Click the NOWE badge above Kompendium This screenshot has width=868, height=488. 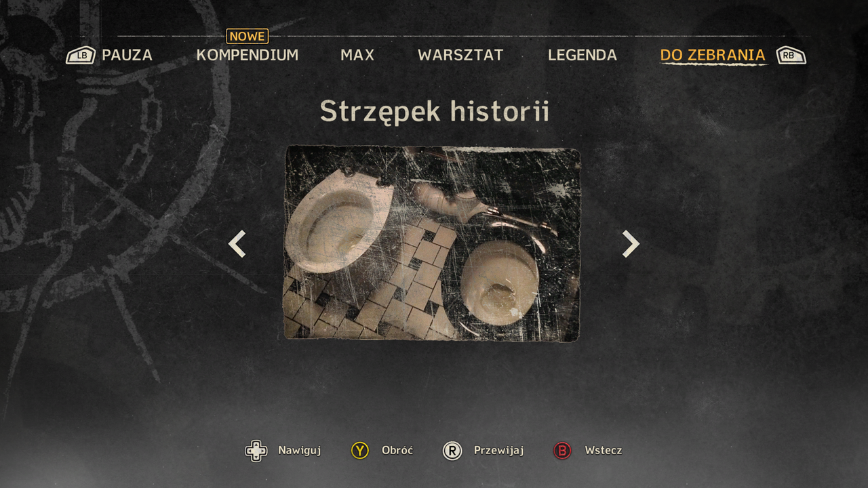(x=248, y=37)
